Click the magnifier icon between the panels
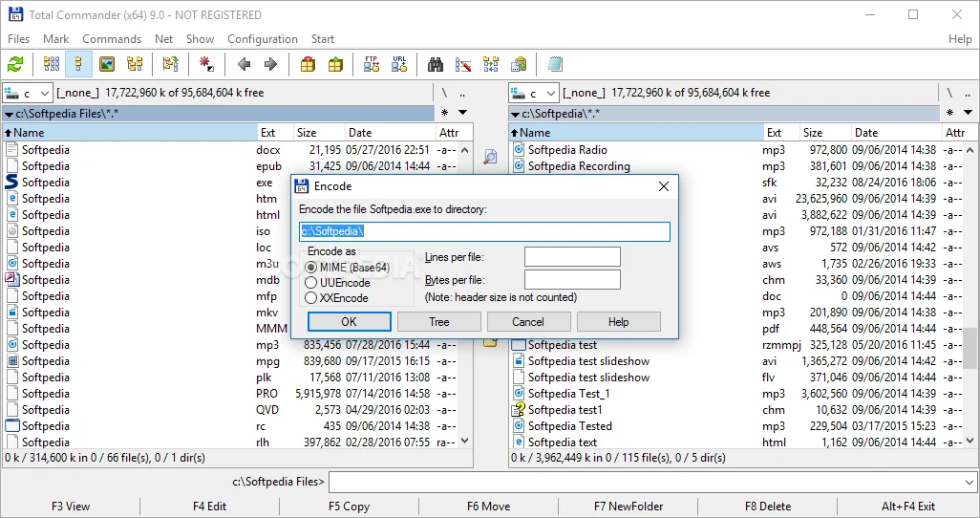 (x=491, y=157)
